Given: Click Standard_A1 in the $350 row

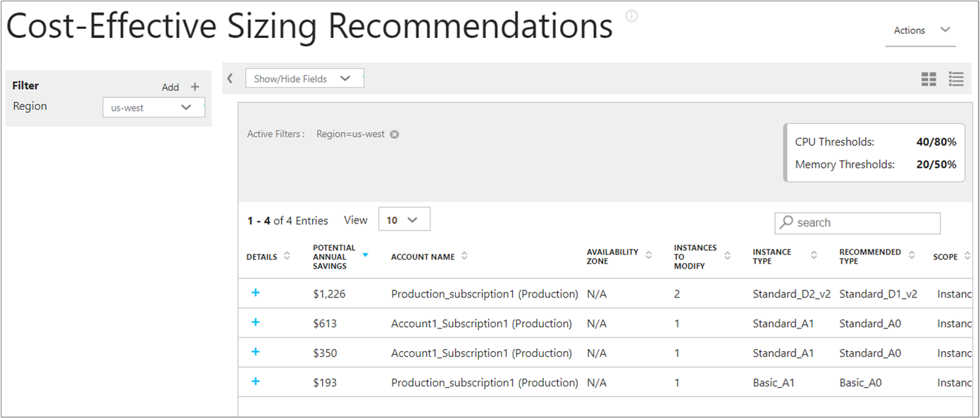Looking at the screenshot, I should (x=783, y=353).
